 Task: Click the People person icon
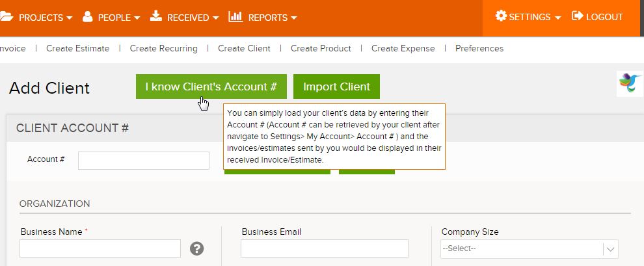click(x=88, y=17)
